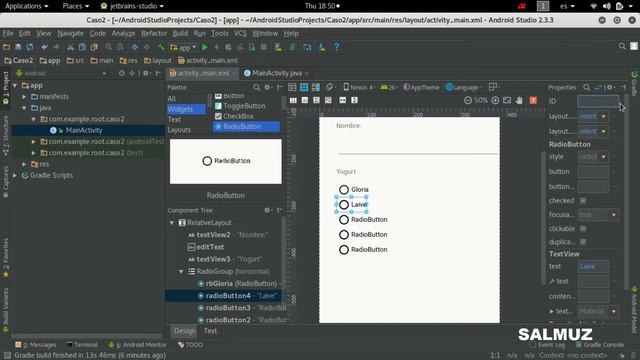640x360 pixels.
Task: Open the Terminal tool window
Action: (x=82, y=345)
